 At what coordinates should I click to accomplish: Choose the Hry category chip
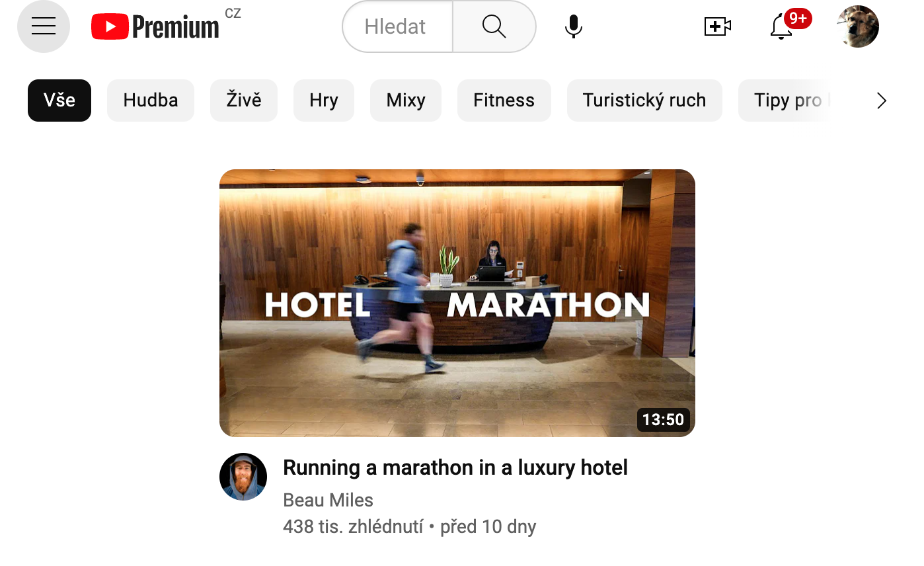click(x=324, y=101)
